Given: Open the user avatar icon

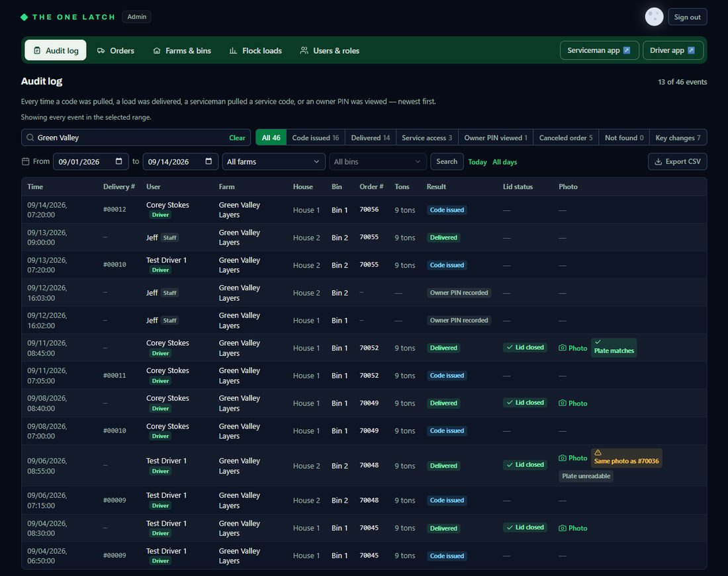Looking at the screenshot, I should pos(654,17).
